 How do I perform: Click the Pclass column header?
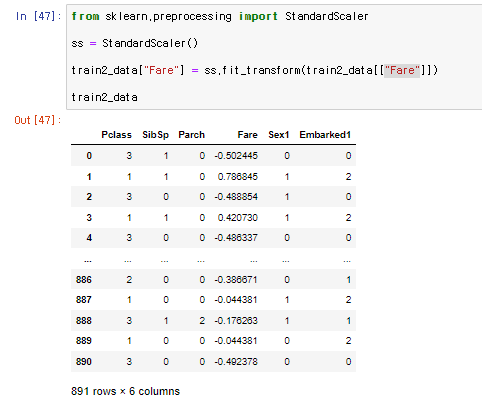click(x=116, y=135)
